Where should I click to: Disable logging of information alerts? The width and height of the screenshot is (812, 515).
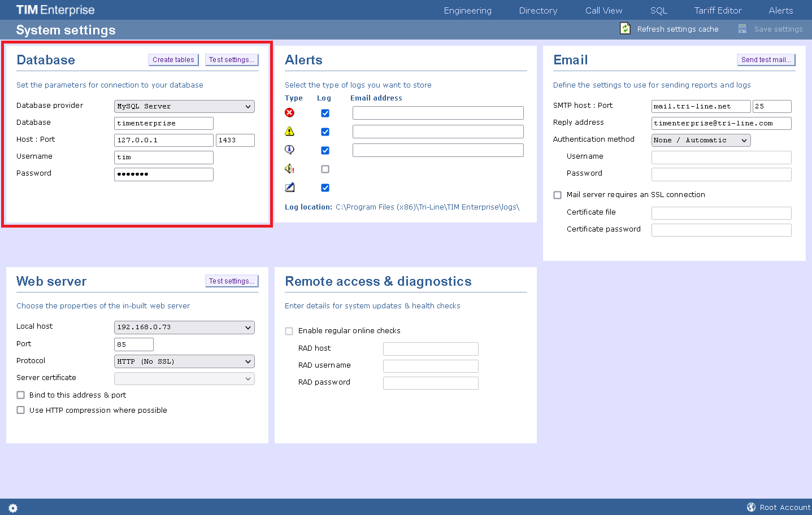coord(325,150)
